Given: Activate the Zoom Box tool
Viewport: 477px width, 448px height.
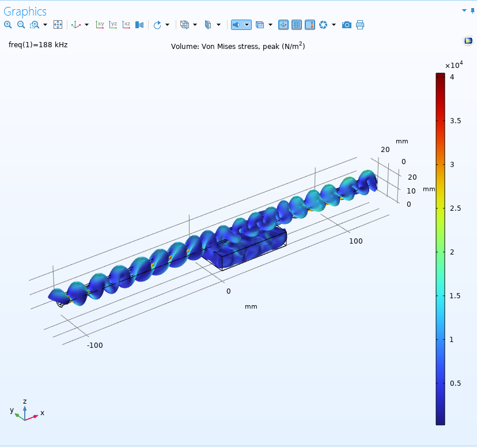Looking at the screenshot, I should click(x=35, y=25).
